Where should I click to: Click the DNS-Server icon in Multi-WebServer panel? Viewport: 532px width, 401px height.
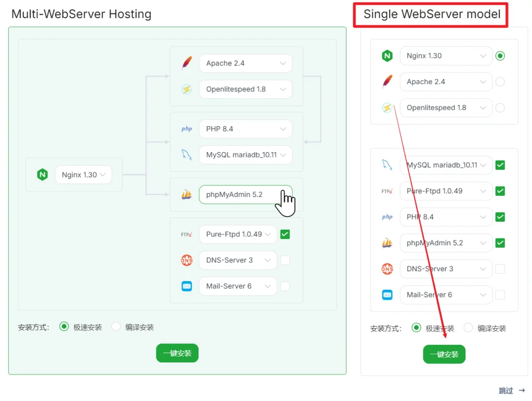click(187, 260)
